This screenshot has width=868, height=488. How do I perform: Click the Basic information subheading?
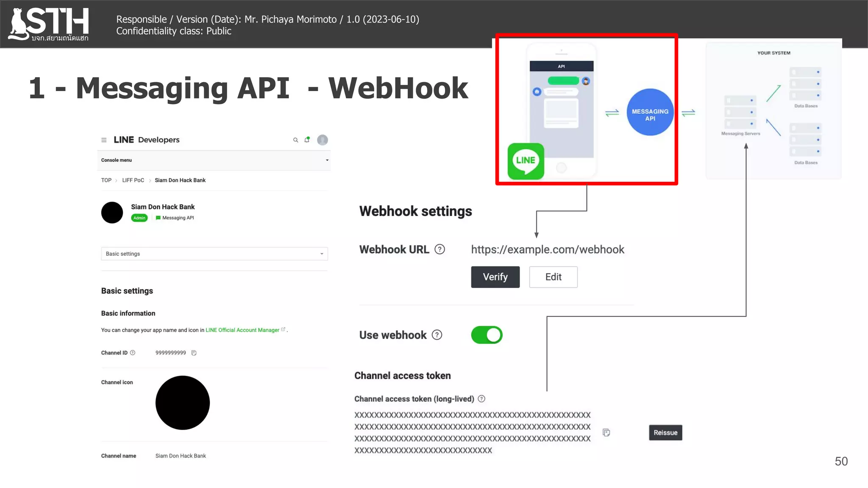point(128,313)
